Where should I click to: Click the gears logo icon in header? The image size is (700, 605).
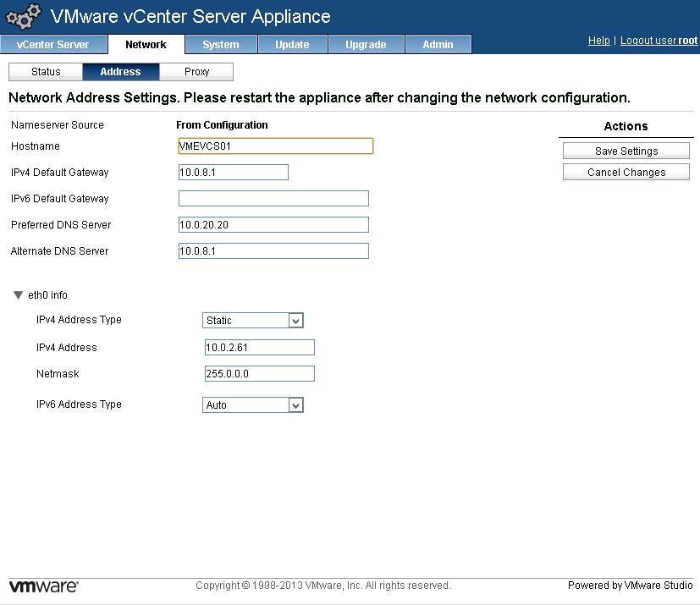23,16
